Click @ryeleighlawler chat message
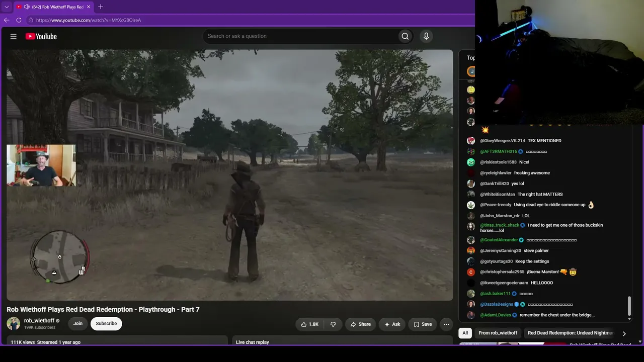The height and width of the screenshot is (362, 644). point(532,173)
